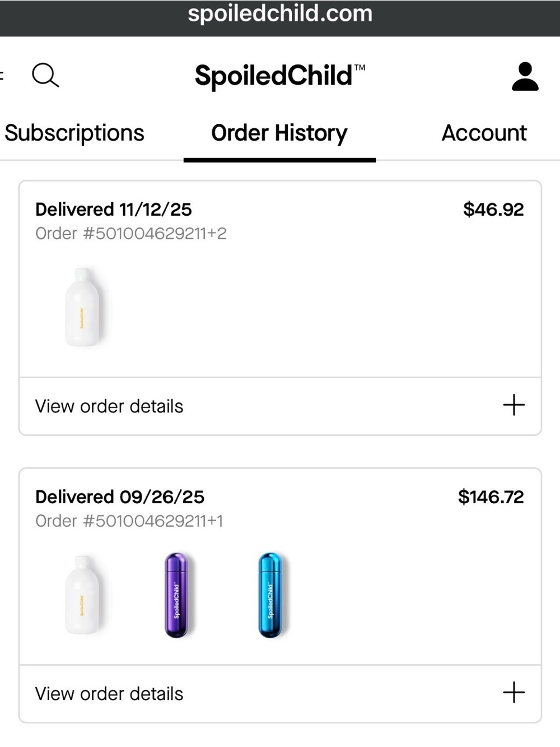The height and width of the screenshot is (747, 560).
Task: Click white bottle thumbnail in 11/12/25 order
Action: [83, 307]
